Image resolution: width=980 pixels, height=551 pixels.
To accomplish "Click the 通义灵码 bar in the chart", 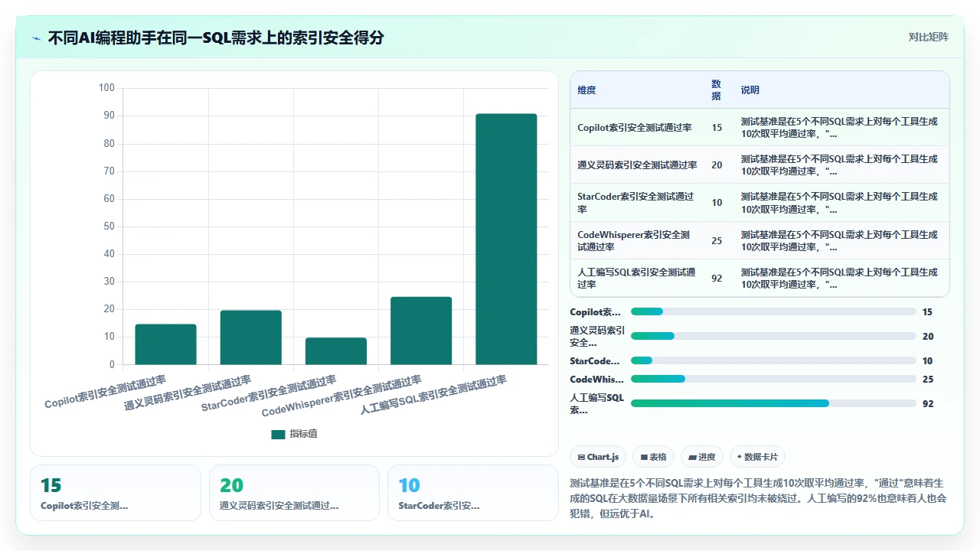I will (x=250, y=337).
